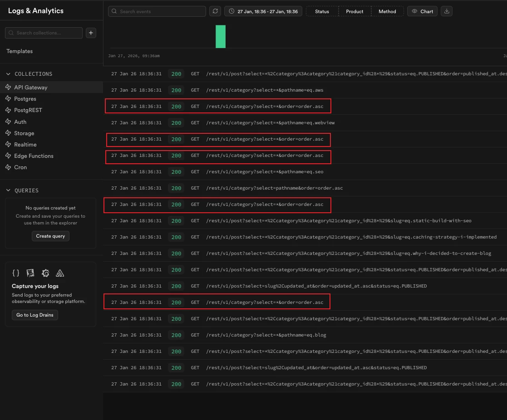Click the lightning icon beside Edge Functions

[x=8, y=156]
